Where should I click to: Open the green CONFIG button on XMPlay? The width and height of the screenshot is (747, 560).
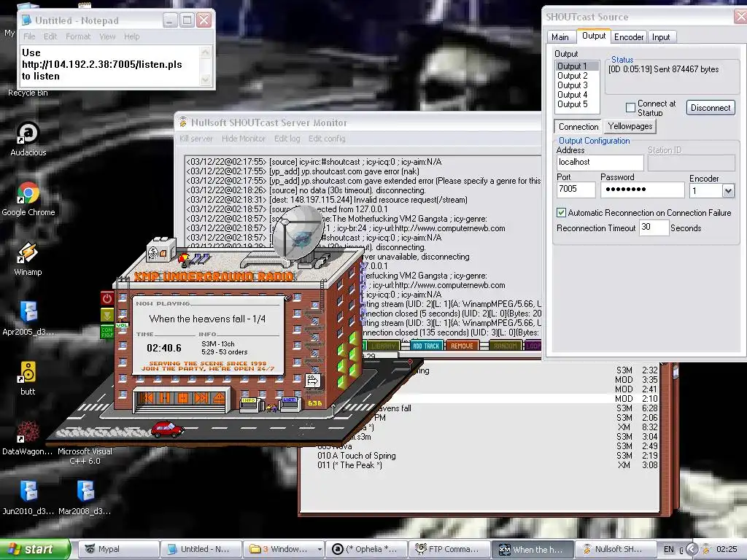coord(107,332)
